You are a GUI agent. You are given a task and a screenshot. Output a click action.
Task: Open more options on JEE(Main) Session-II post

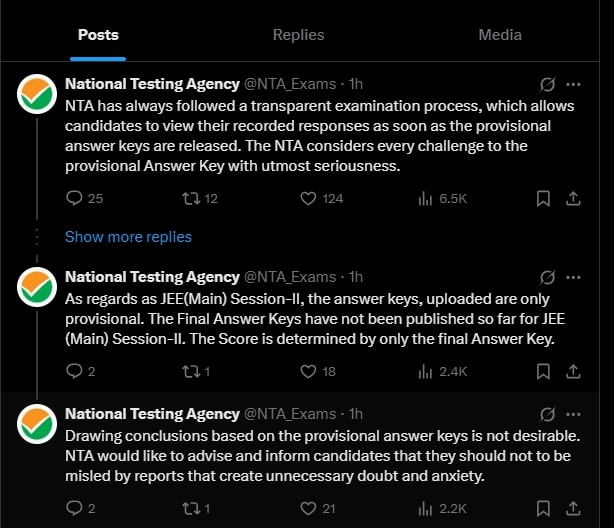[574, 276]
